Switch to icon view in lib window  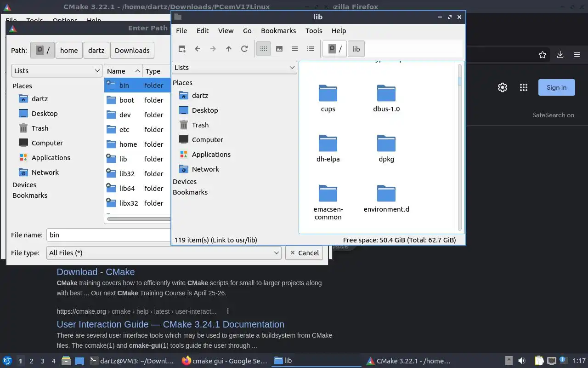[263, 49]
